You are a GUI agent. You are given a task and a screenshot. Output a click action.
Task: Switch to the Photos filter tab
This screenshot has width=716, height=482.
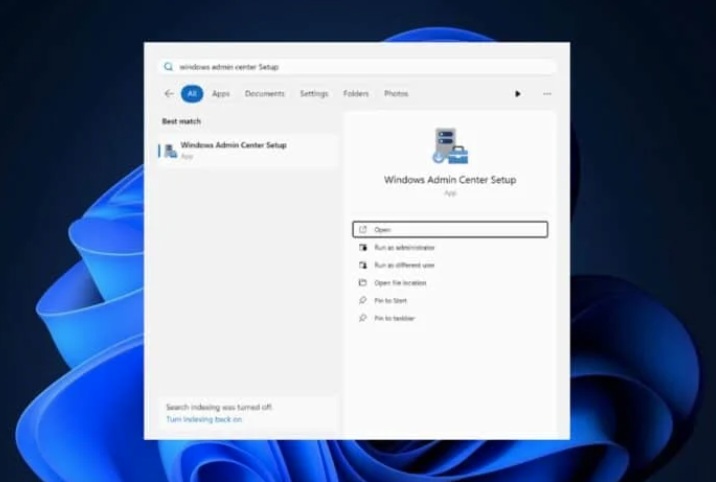pos(396,94)
